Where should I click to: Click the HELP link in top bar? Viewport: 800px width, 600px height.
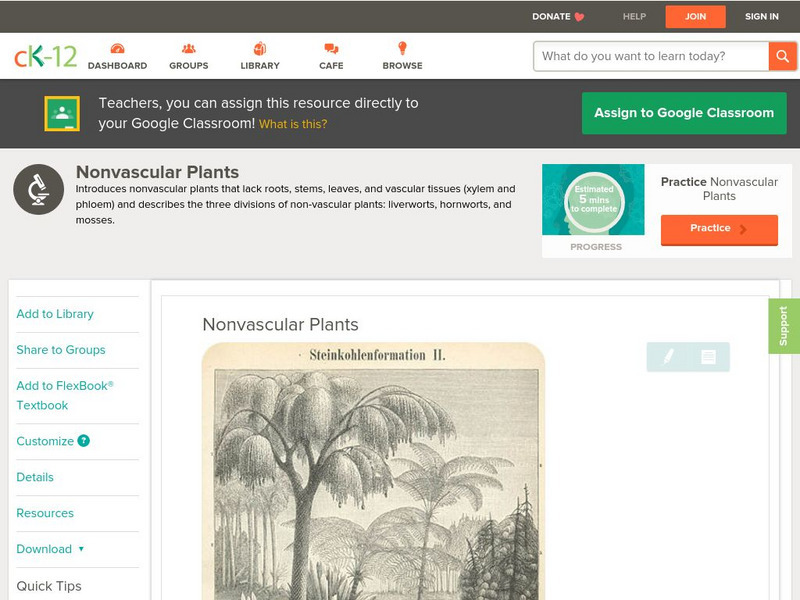[634, 17]
